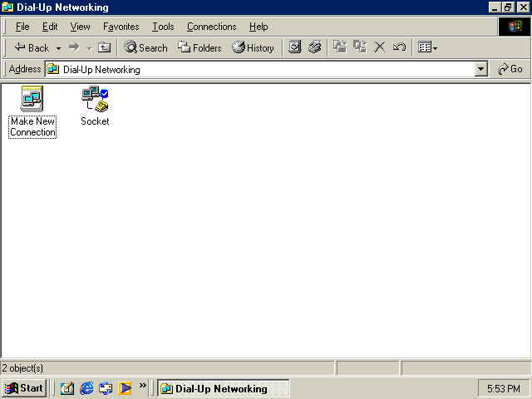Open the Views dropdown button

[427, 47]
